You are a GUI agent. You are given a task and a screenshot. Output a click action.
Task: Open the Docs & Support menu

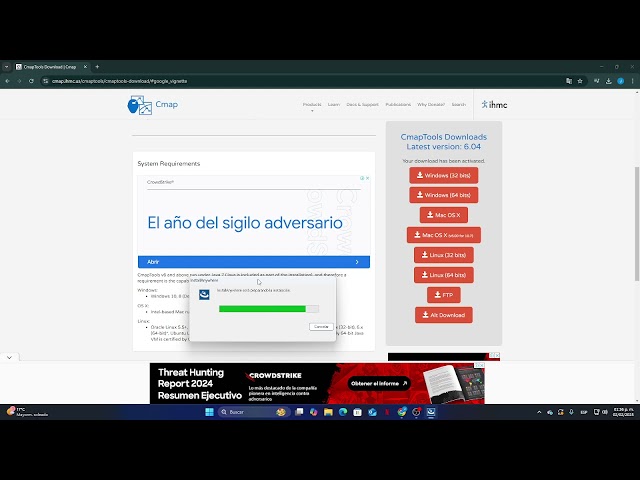pos(362,104)
